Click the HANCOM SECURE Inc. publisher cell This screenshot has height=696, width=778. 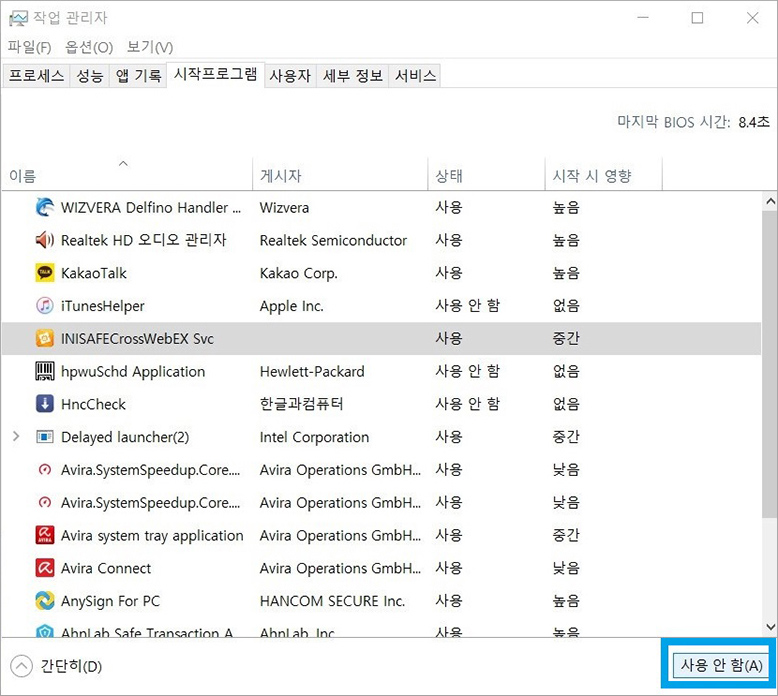point(332,601)
